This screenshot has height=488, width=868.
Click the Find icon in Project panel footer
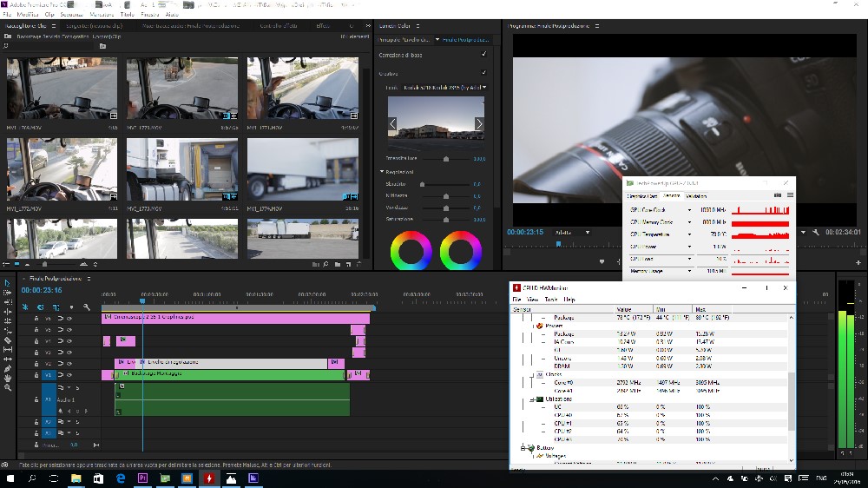(x=326, y=265)
